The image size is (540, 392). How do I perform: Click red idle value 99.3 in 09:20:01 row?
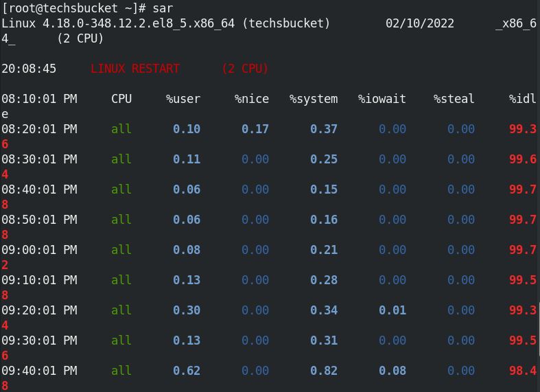point(523,310)
